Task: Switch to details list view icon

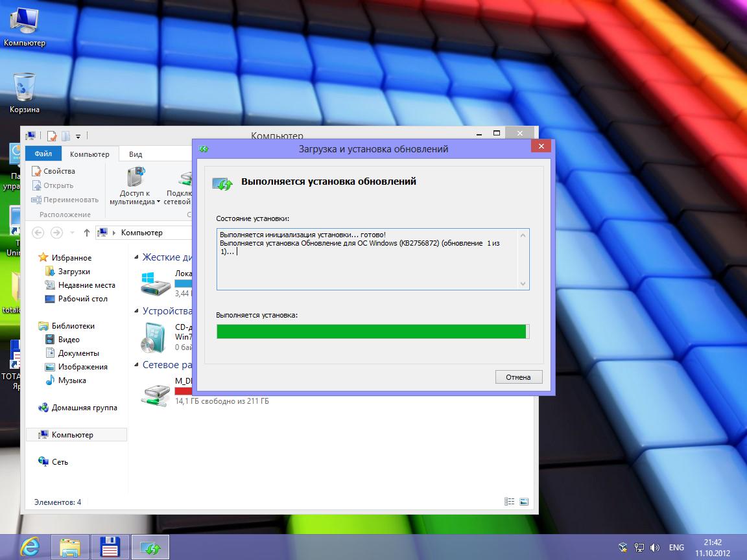Action: pos(510,502)
